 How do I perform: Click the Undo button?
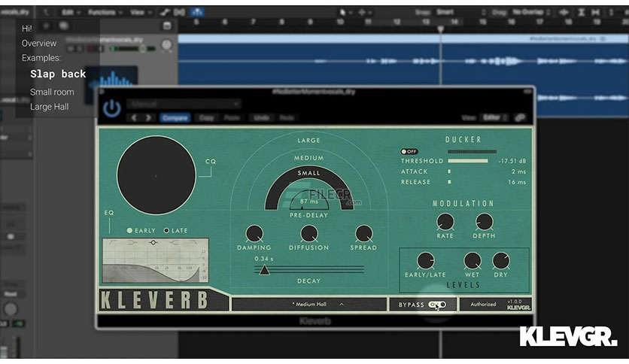click(x=261, y=117)
